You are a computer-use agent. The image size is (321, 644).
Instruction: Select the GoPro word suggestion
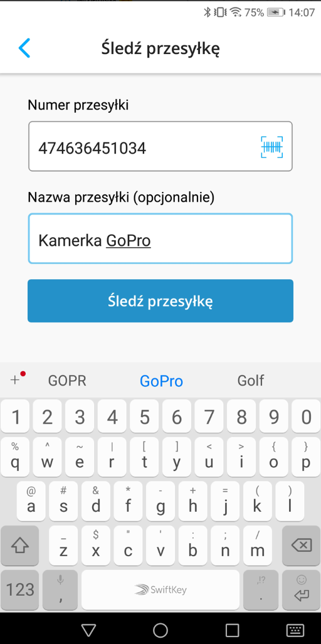161,381
